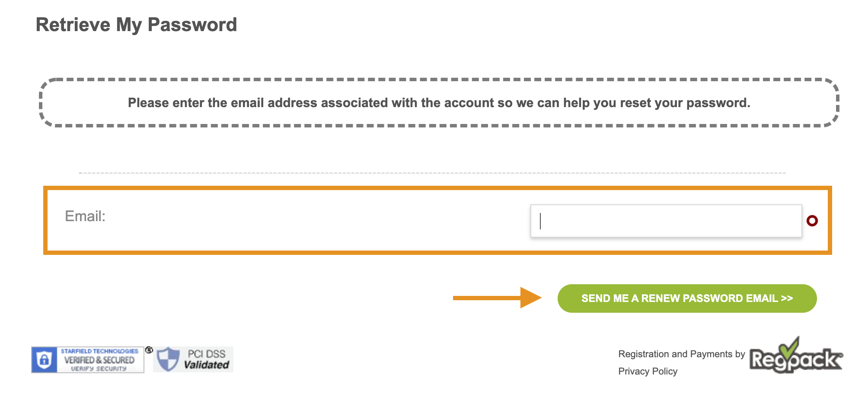Click the dashed-border instruction message box
868x400 pixels.
[439, 103]
